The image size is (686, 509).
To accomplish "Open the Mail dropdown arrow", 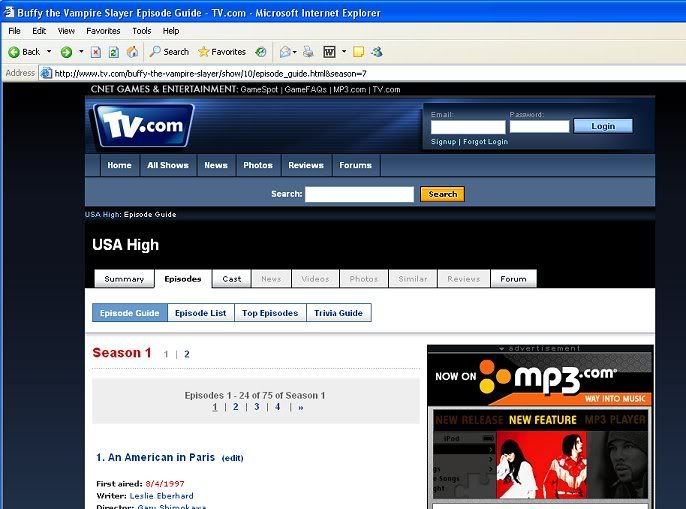I will click(x=295, y=52).
